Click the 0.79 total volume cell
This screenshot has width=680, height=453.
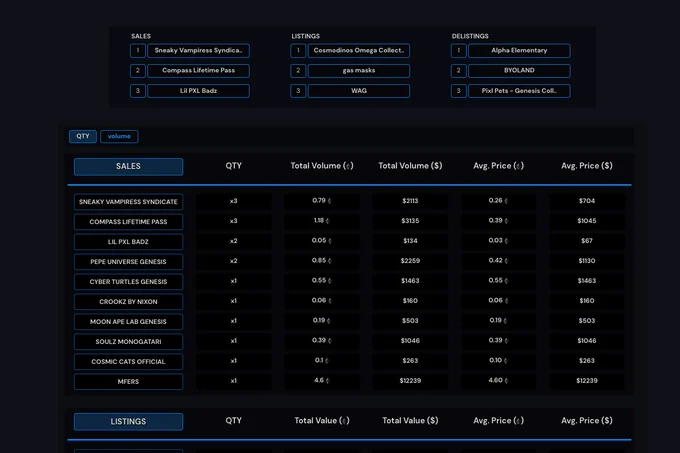pos(322,201)
